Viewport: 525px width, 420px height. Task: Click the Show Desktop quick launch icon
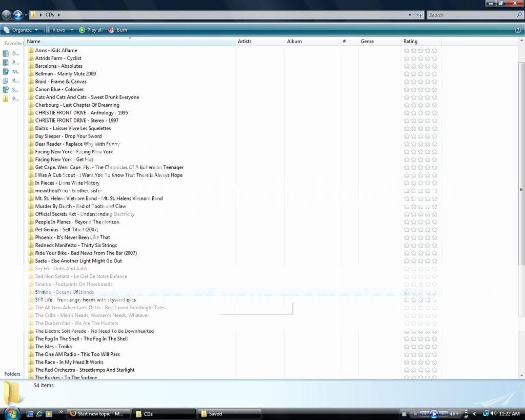pyautogui.click(x=30, y=414)
